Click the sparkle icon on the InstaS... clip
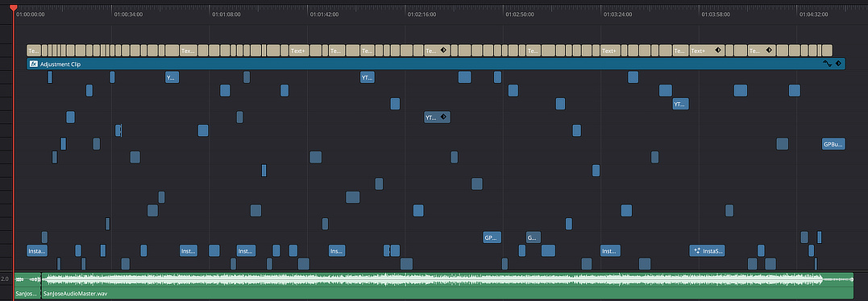 point(696,251)
